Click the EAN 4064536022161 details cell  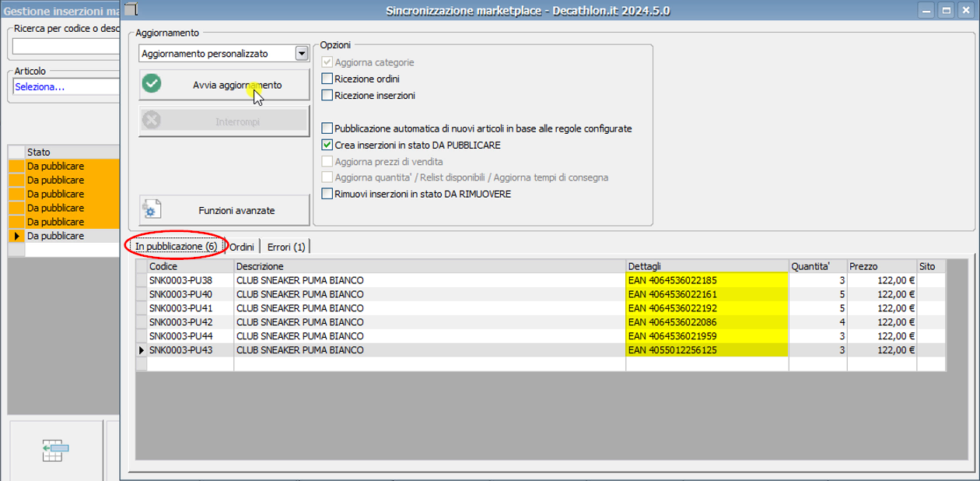point(708,294)
